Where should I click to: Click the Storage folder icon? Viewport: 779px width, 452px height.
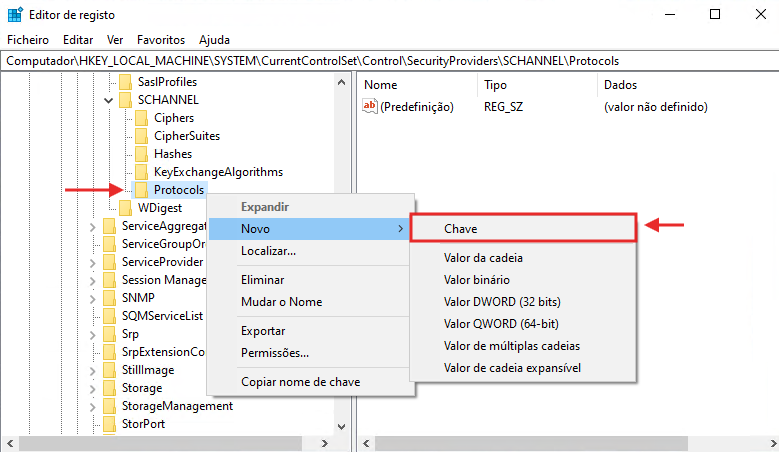tap(109, 388)
